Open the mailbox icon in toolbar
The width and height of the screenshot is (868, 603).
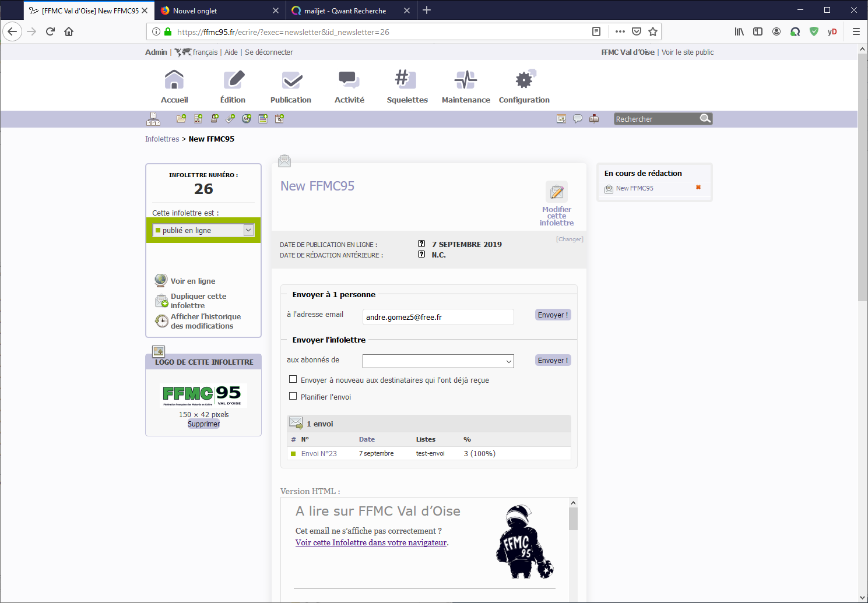pos(594,119)
